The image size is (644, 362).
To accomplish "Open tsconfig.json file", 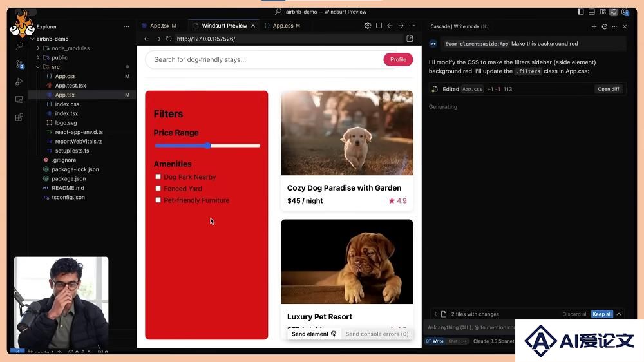I will point(68,197).
